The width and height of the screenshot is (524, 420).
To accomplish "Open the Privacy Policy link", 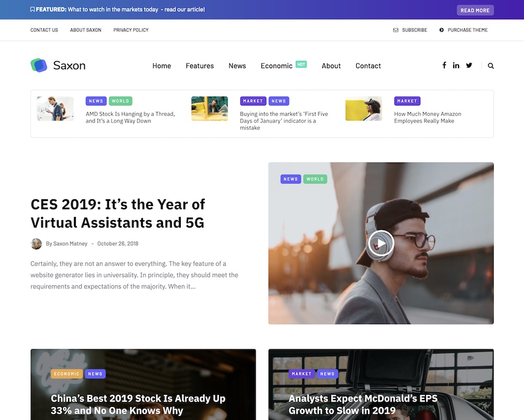I will pyautogui.click(x=130, y=30).
